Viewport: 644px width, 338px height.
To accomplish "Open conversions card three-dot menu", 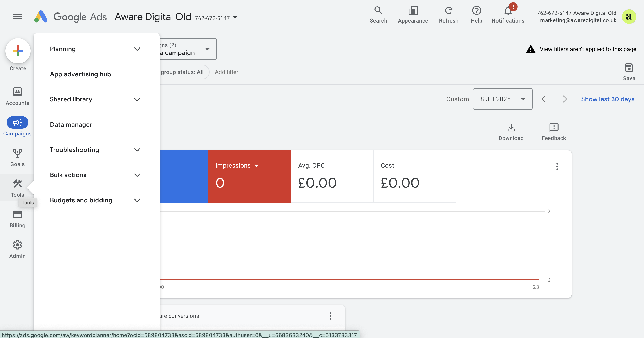I will (x=330, y=316).
